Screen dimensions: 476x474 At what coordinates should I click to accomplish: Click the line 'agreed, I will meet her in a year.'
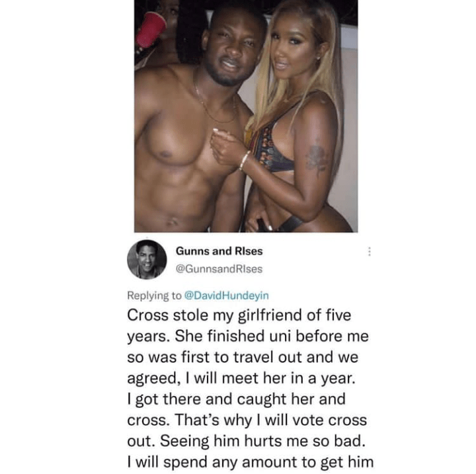point(241,378)
